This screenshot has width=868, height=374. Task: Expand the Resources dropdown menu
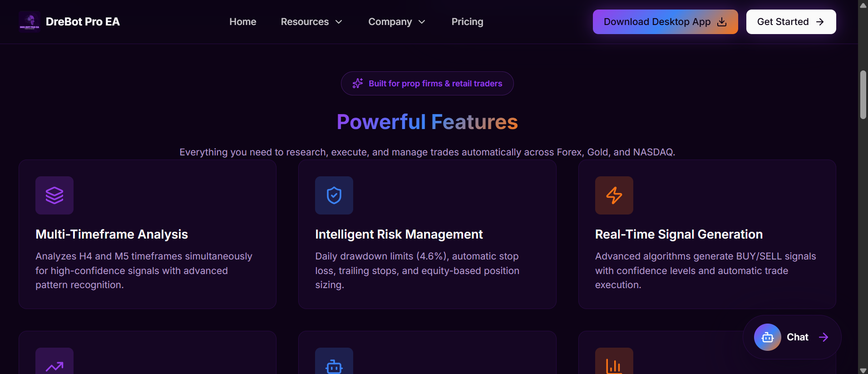[x=311, y=22]
